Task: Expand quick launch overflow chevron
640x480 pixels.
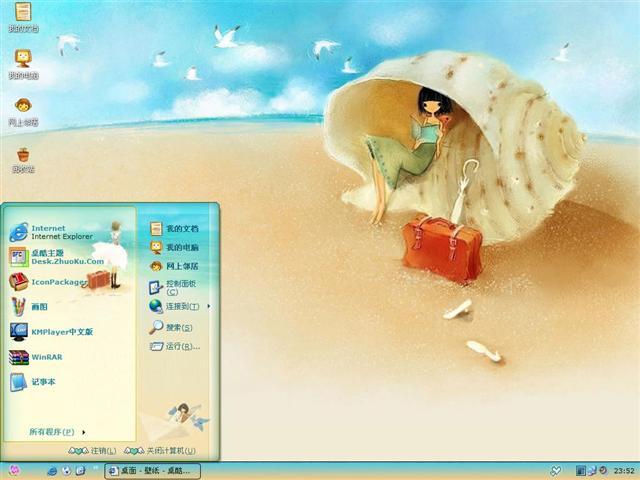Action: [x=96, y=467]
